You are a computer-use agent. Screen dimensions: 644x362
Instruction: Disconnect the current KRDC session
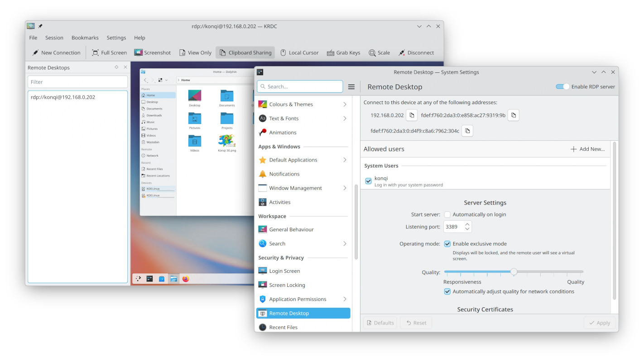[416, 52]
